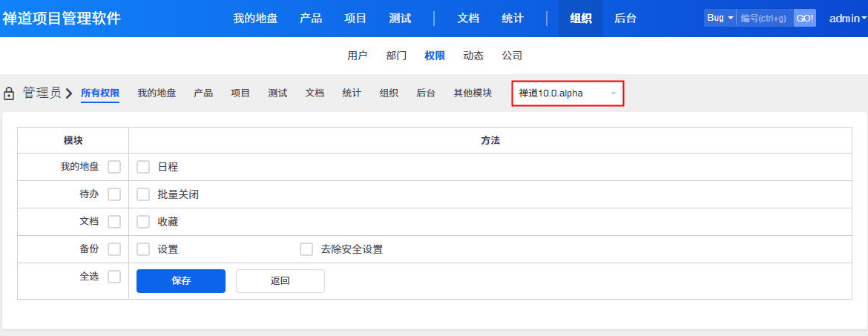The image size is (868, 336).
Task: Toggle the 全选 checkbox
Action: tap(114, 277)
